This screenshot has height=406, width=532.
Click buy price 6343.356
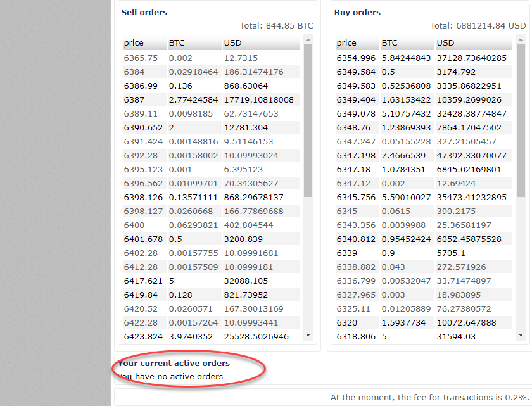[x=356, y=225]
